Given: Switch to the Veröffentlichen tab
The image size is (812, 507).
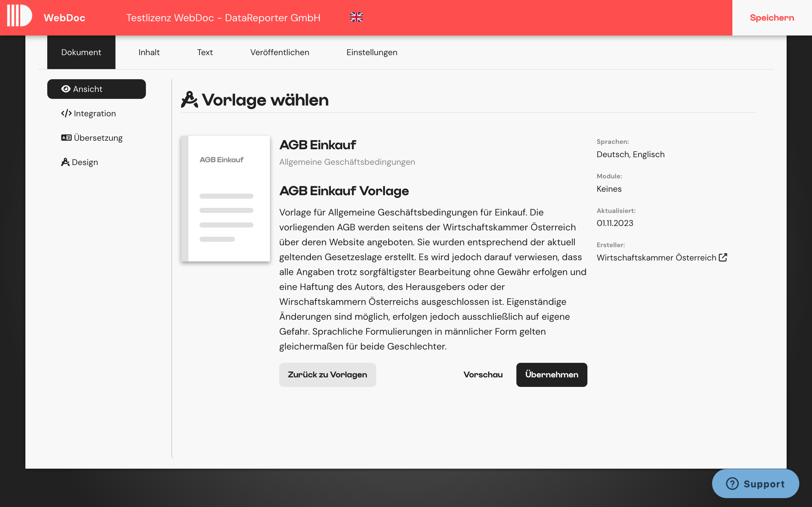Looking at the screenshot, I should pyautogui.click(x=279, y=52).
